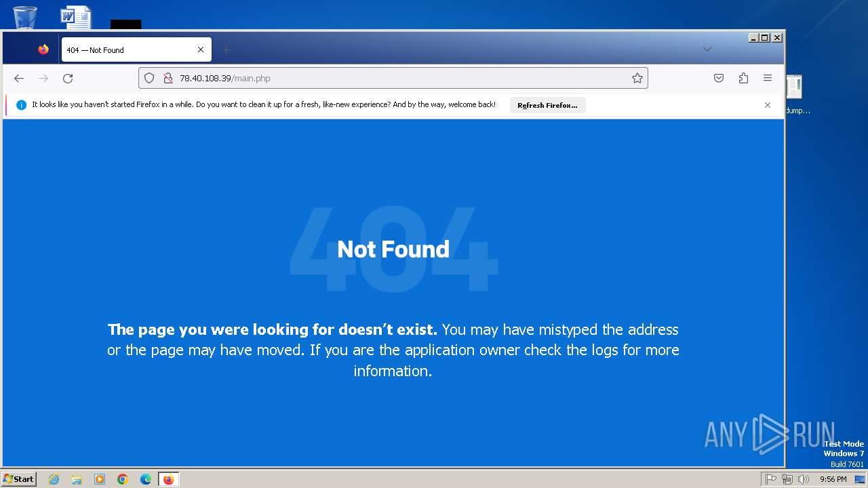Viewport: 868px width, 488px height.
Task: Click the Firefox View icon beside the tab
Action: [43, 49]
